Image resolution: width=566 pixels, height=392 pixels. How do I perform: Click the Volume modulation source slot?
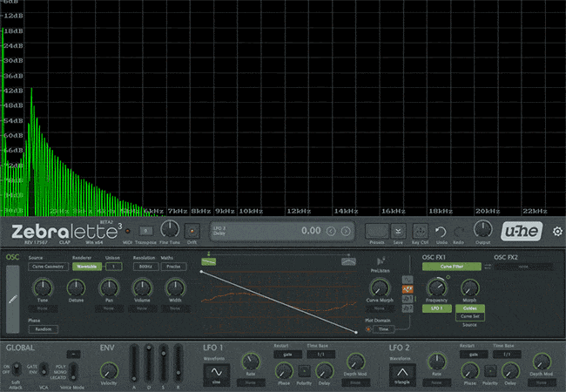[142, 308]
